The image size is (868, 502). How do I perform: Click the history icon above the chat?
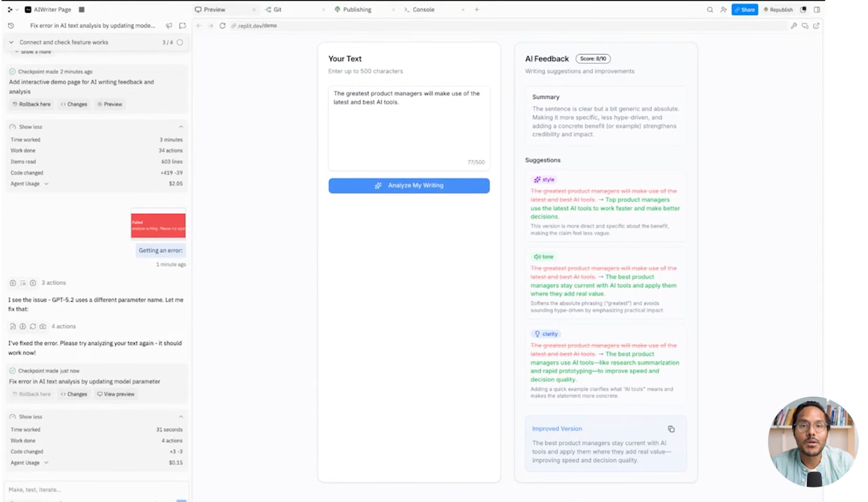pos(11,26)
